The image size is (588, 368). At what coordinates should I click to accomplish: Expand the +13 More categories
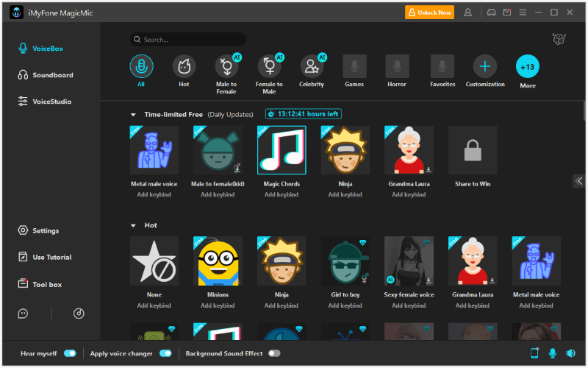pos(528,67)
